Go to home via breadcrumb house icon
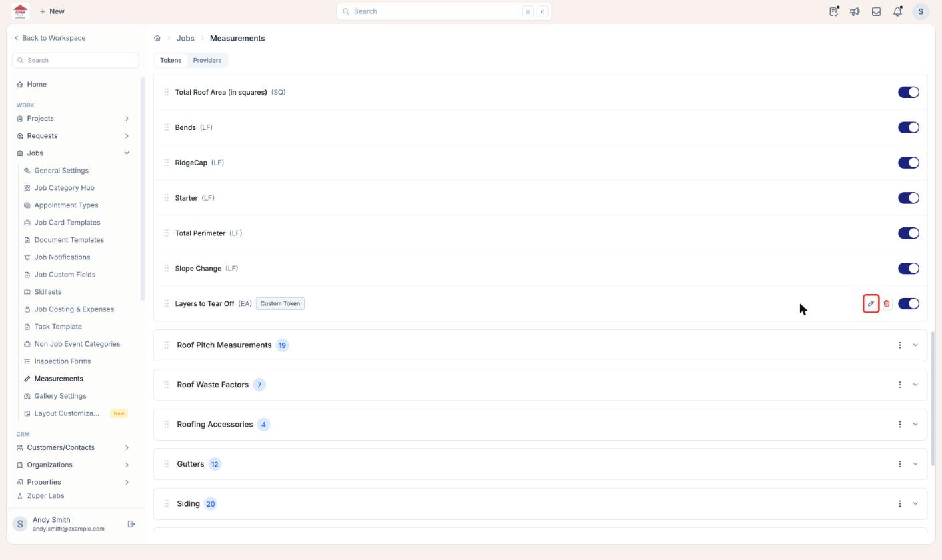 (x=157, y=38)
